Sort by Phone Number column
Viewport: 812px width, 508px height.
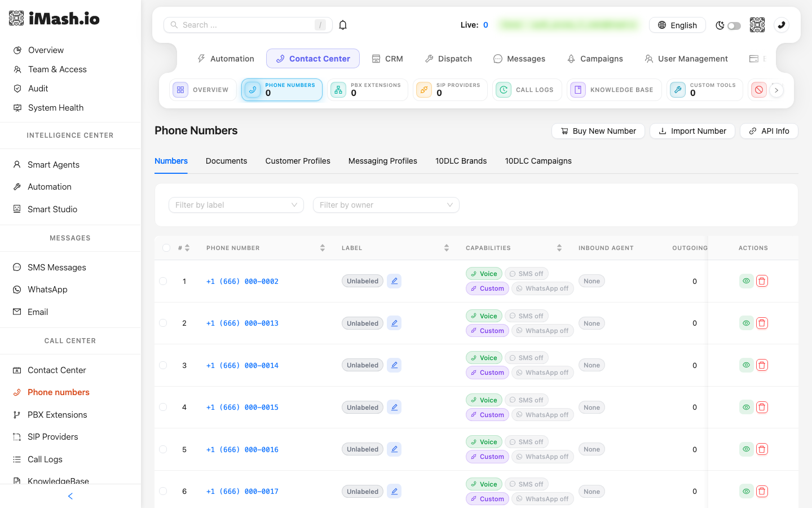point(323,248)
